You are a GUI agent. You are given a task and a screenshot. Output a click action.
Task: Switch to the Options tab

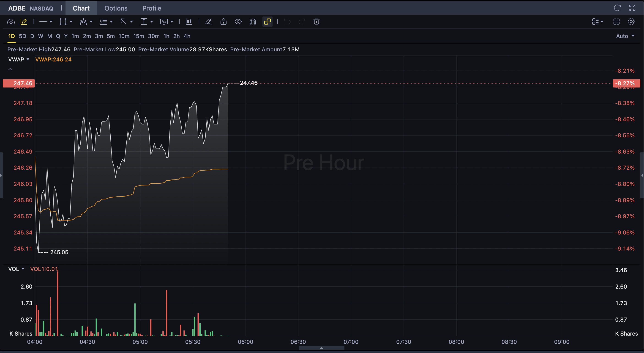click(x=116, y=8)
